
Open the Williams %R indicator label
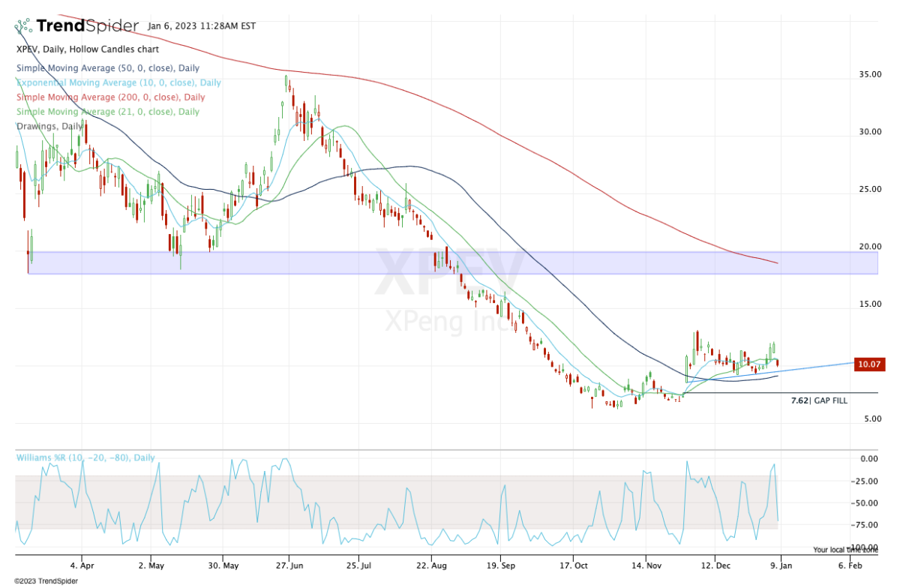(x=86, y=457)
